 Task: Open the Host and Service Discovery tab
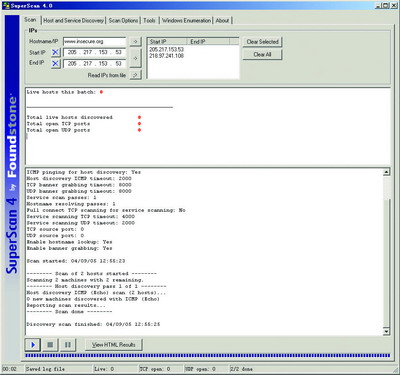pos(73,21)
